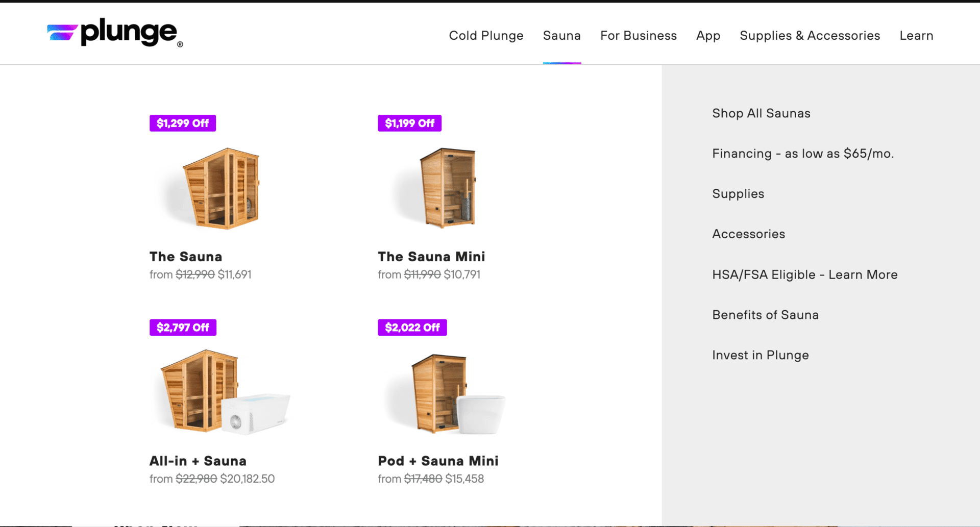Open the Invest in Plunge page
Screen dimensions: 980x527
point(760,355)
